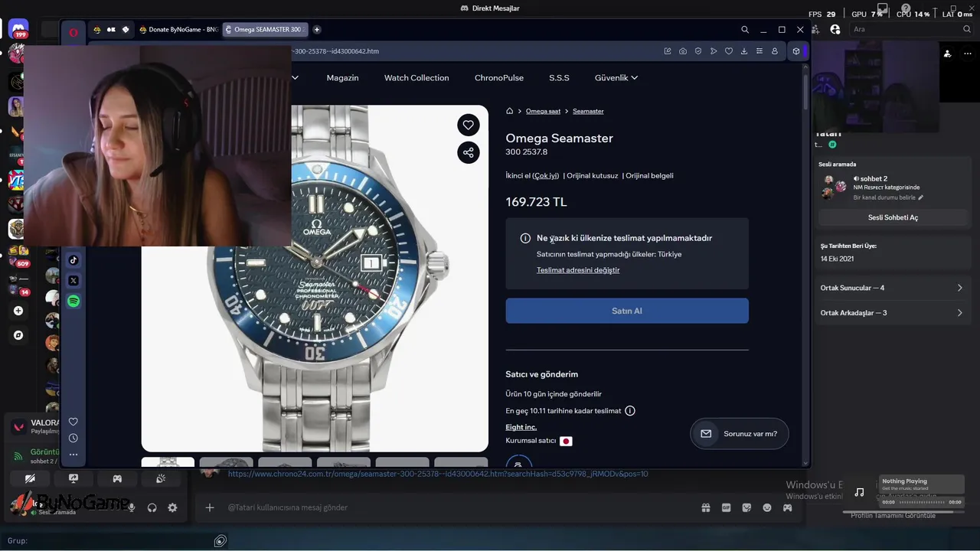Open Watch Collection menu item
The image size is (980, 551).
point(416,78)
